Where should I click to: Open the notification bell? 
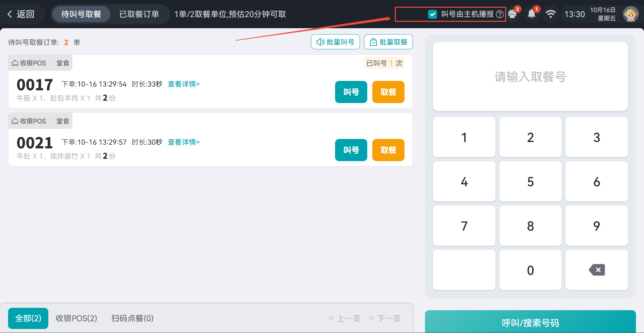tap(532, 14)
